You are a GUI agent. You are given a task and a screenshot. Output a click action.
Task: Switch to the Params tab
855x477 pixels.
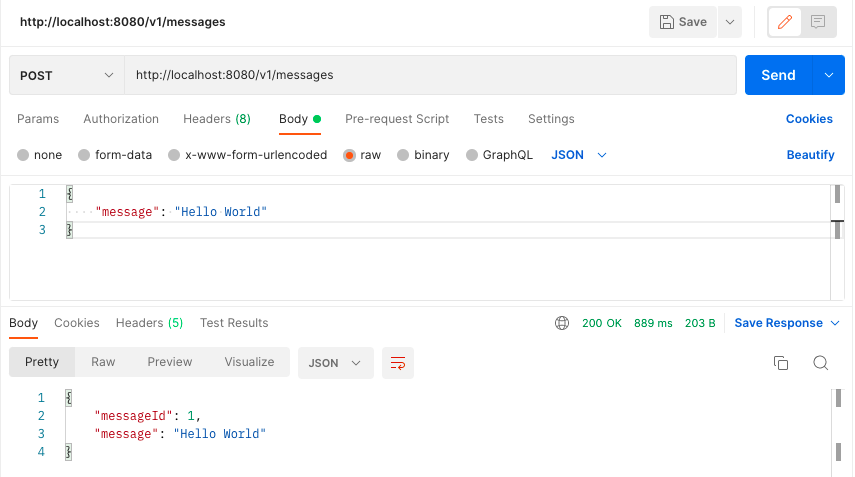point(38,119)
